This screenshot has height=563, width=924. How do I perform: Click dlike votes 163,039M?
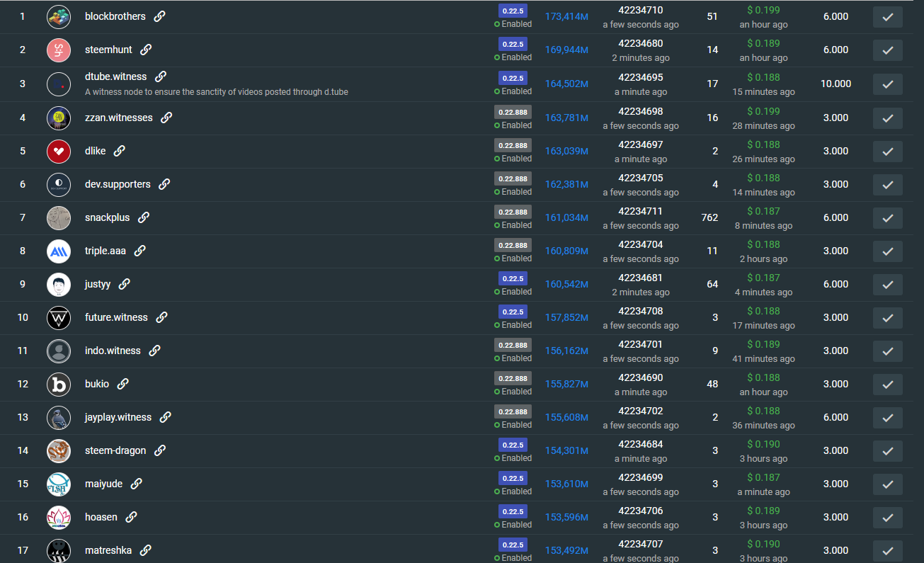[x=566, y=151]
